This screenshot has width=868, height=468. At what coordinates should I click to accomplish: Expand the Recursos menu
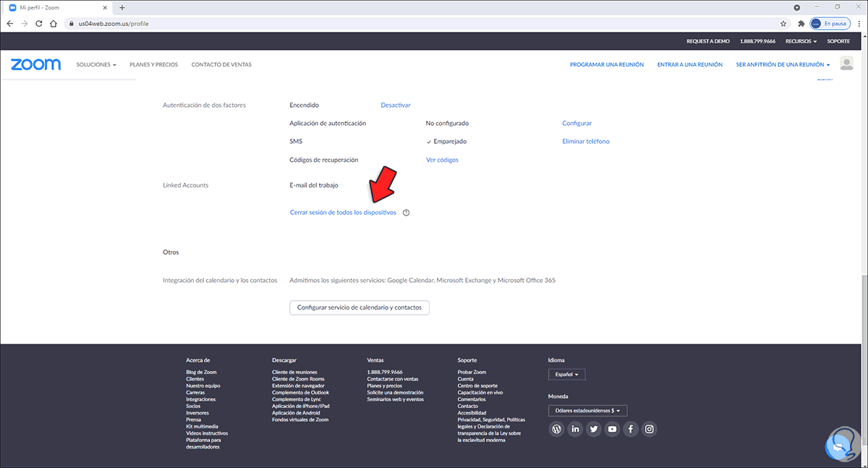pos(801,41)
